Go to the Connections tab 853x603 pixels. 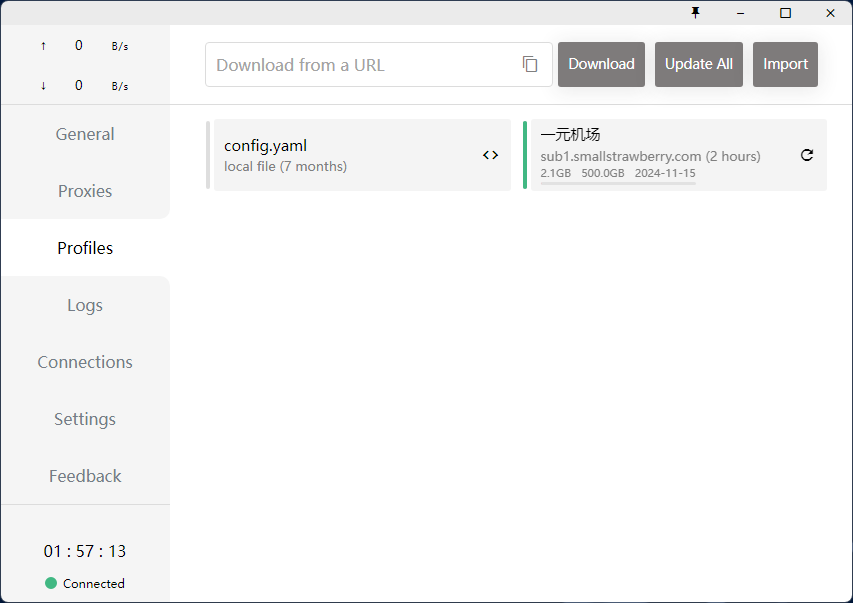click(85, 362)
